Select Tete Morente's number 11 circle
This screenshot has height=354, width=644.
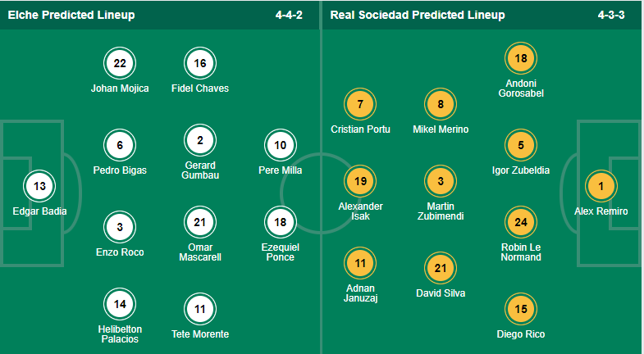[x=200, y=309]
